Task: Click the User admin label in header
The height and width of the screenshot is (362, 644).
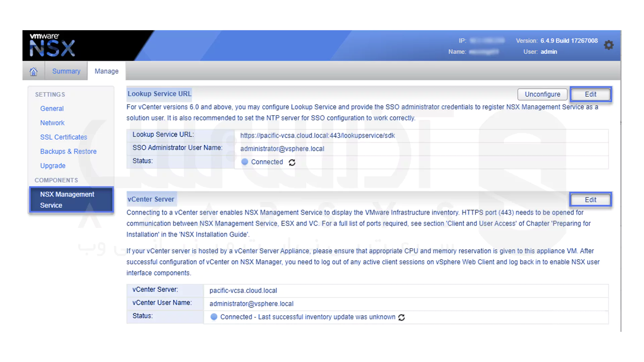Action: (540, 52)
